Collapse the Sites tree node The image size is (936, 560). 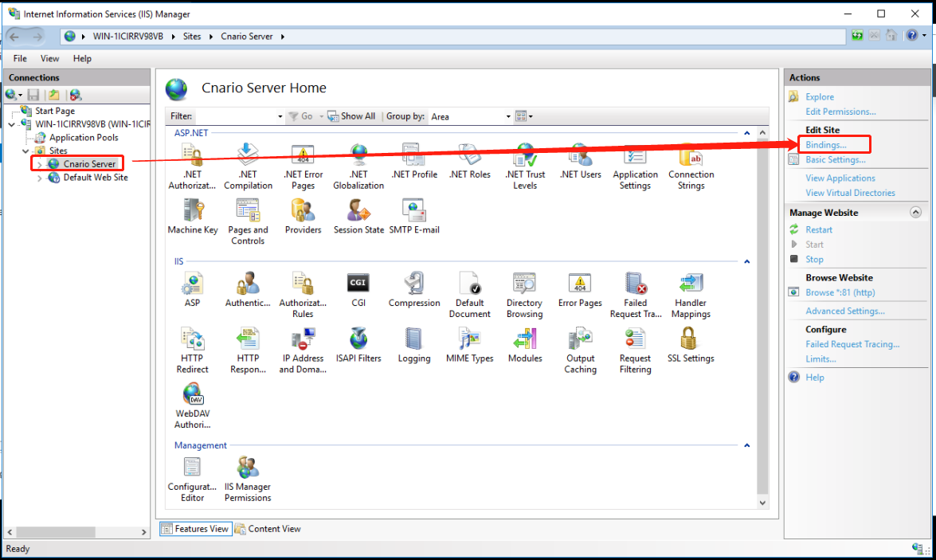pyautogui.click(x=25, y=151)
